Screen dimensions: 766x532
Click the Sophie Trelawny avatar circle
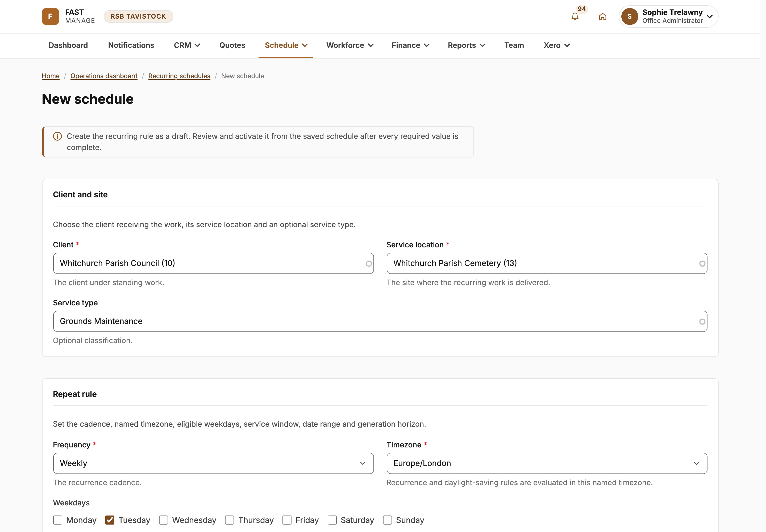629,16
